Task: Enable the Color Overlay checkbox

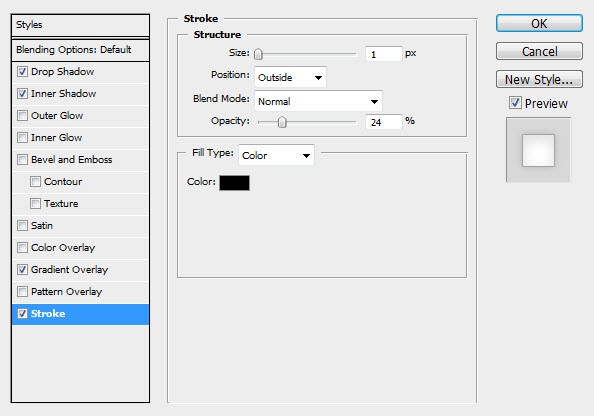Action: [x=22, y=247]
